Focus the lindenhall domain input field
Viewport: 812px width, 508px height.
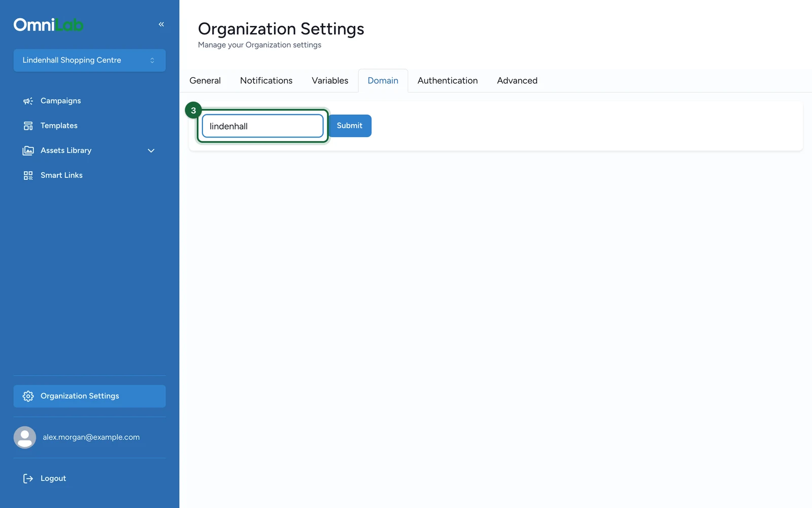(x=263, y=126)
